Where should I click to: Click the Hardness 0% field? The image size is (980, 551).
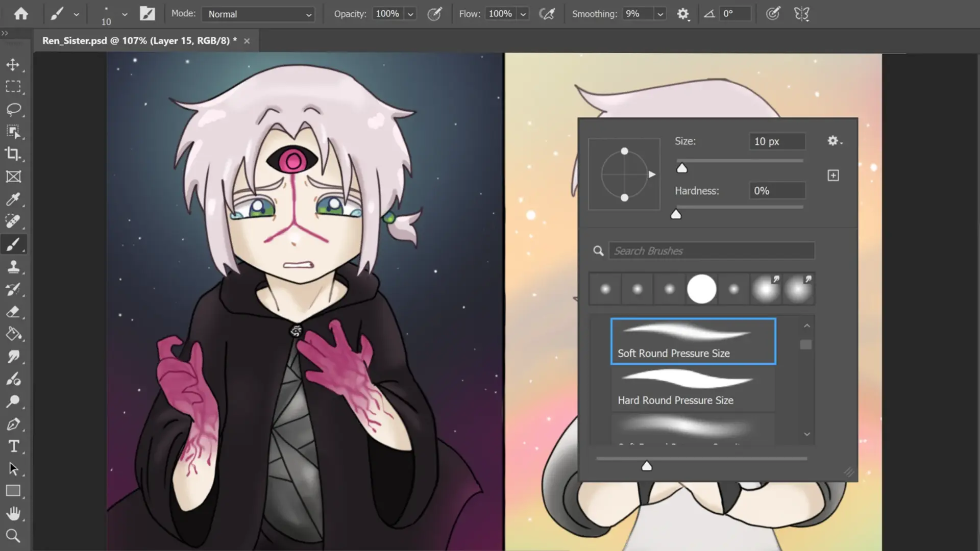tap(777, 191)
